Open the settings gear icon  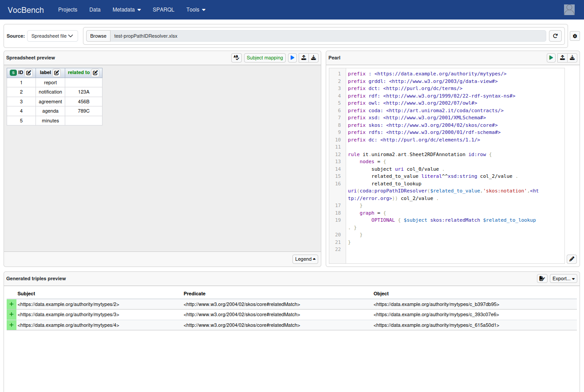tap(575, 36)
